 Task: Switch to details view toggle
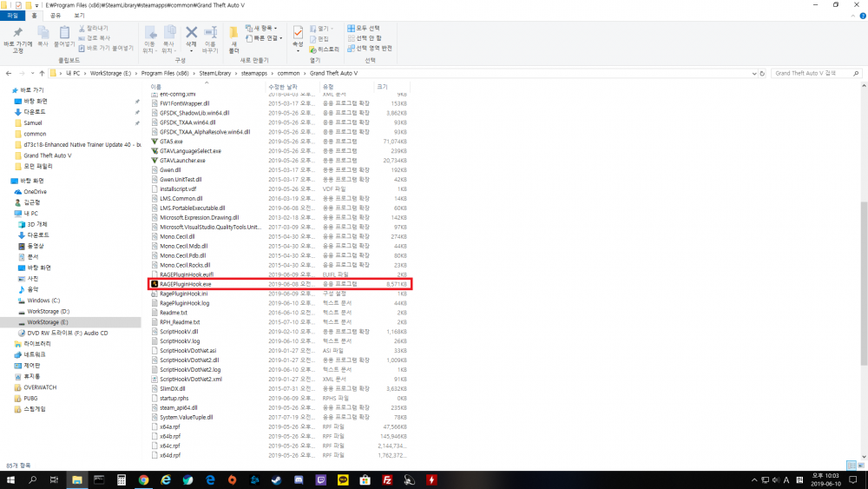(x=852, y=466)
